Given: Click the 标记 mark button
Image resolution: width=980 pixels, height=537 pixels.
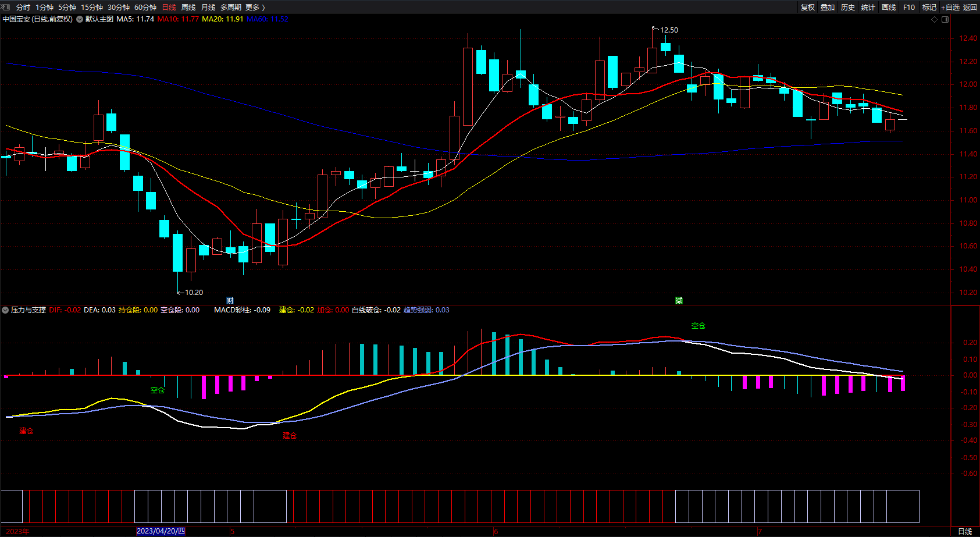Looking at the screenshot, I should [929, 8].
